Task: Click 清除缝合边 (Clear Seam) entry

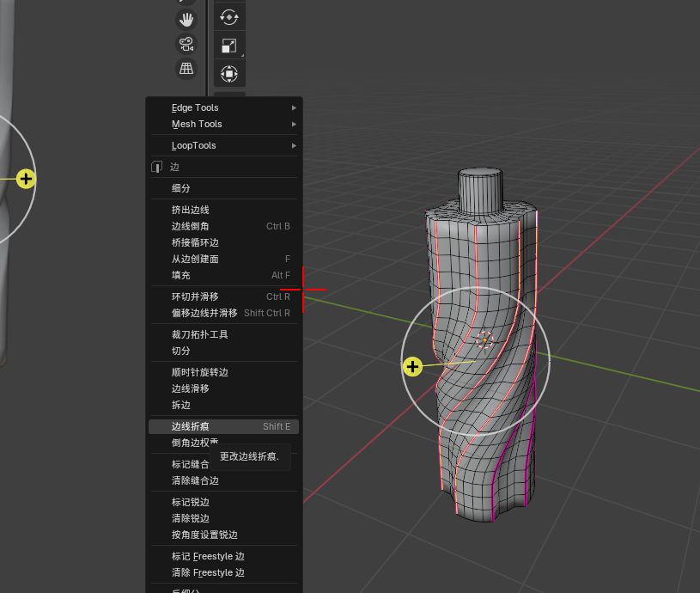Action: coord(195,480)
